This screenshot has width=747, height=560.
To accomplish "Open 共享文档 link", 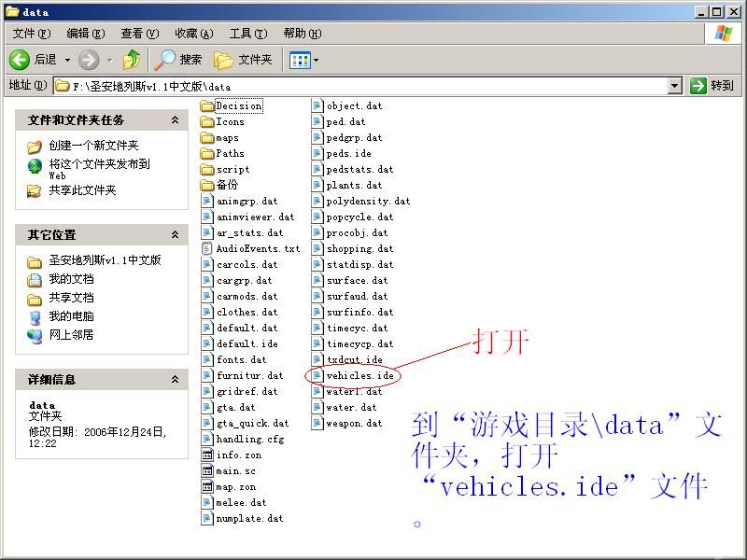I will 72,298.
